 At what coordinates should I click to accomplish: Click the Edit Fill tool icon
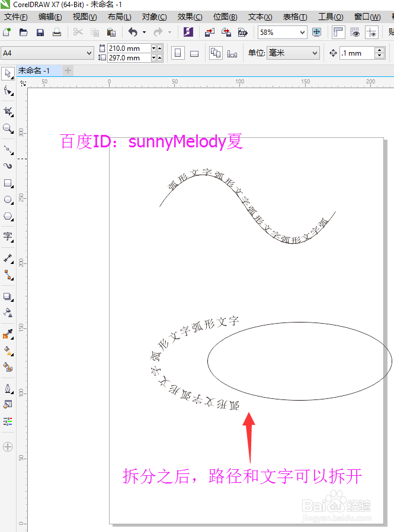click(8, 404)
